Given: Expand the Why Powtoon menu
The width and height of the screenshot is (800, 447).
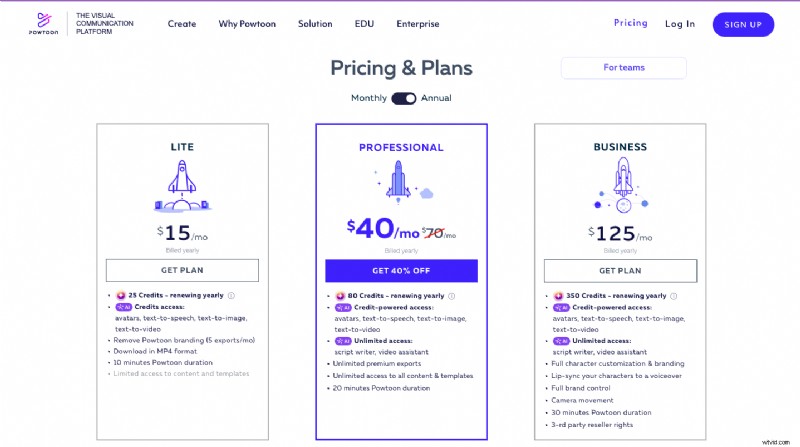Looking at the screenshot, I should (x=247, y=24).
